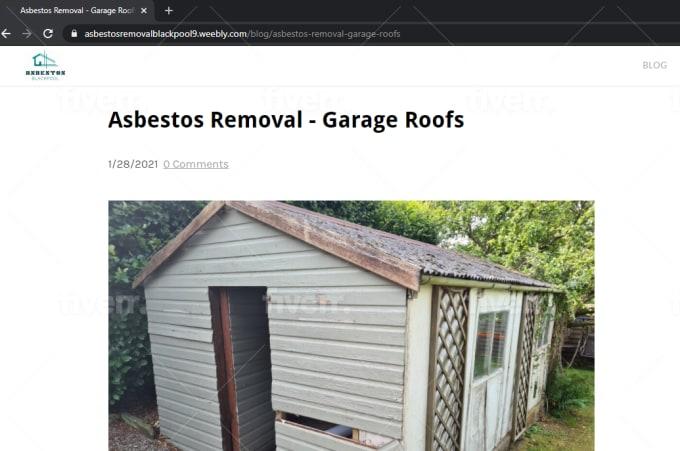
Task: Click the 1/28/2021 post date
Action: tap(133, 164)
